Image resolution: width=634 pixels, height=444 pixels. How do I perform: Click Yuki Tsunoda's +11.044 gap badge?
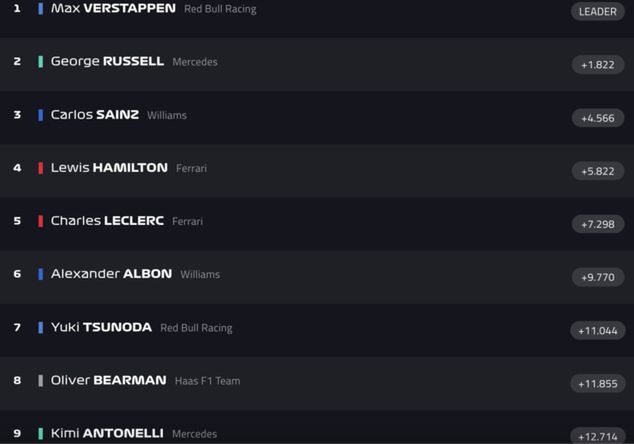click(598, 330)
